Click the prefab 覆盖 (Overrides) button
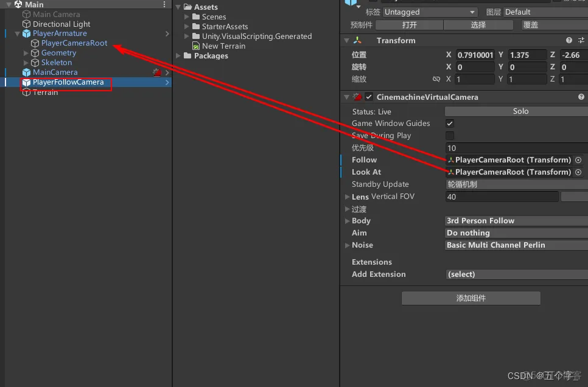Screen dimensions: 588x387 [x=555, y=25]
